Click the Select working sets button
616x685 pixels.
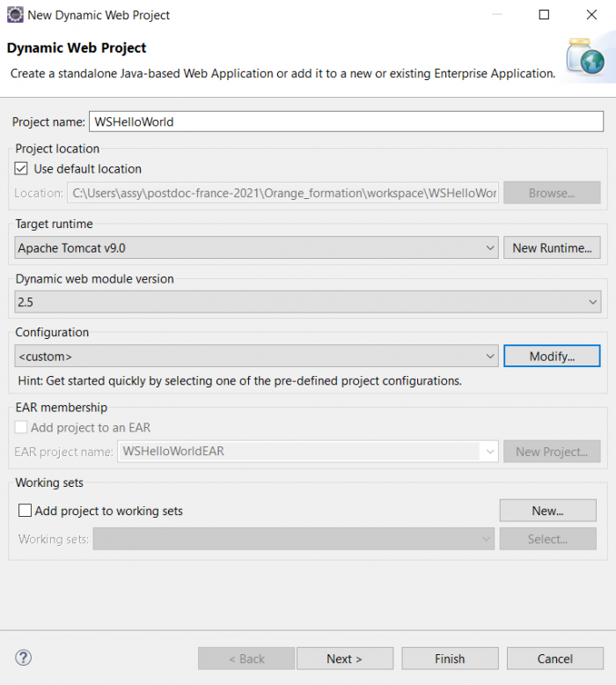tap(548, 539)
